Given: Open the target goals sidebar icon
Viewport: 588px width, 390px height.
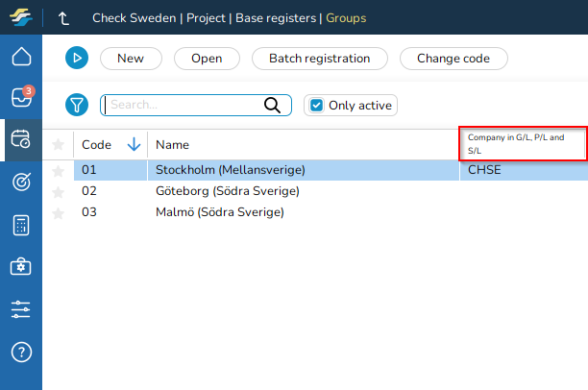Looking at the screenshot, I should coord(21,183).
